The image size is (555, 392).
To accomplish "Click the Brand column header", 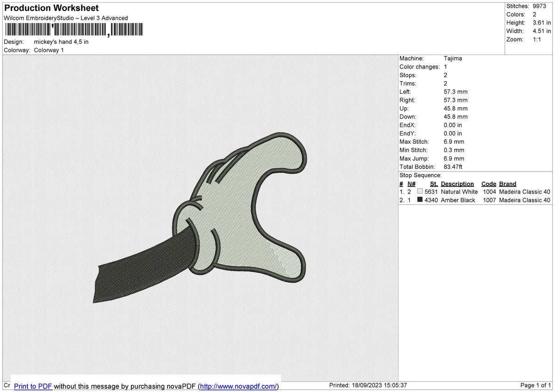I will click(x=508, y=184).
